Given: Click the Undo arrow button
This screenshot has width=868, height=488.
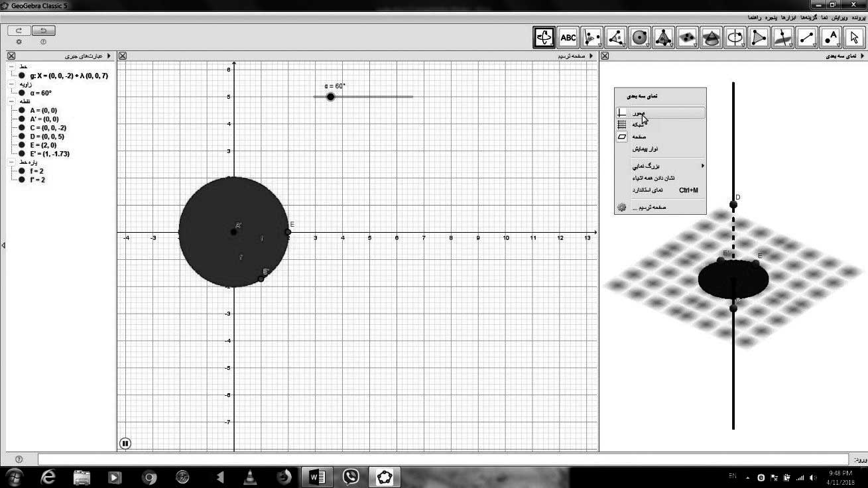Looking at the screenshot, I should pos(44,30).
